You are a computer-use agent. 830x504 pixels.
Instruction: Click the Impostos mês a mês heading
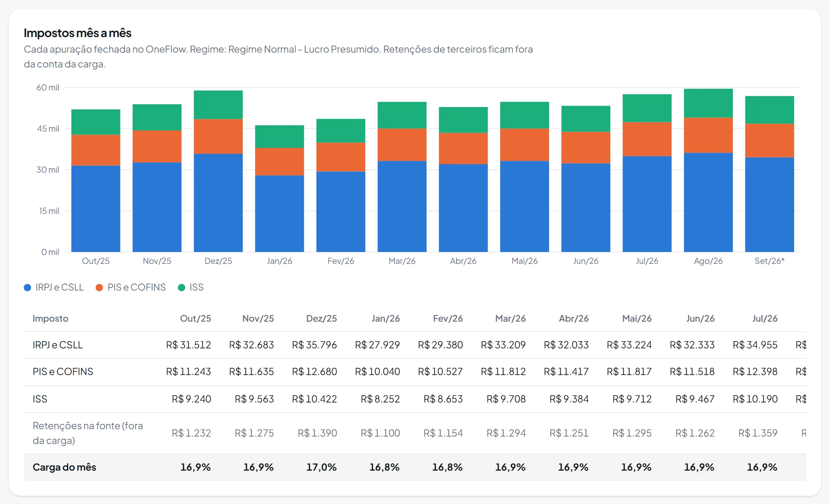tap(77, 33)
